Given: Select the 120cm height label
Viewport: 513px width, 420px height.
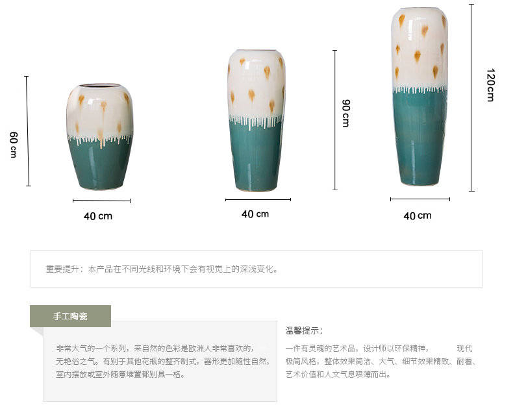Looking at the screenshot, I should [x=490, y=85].
